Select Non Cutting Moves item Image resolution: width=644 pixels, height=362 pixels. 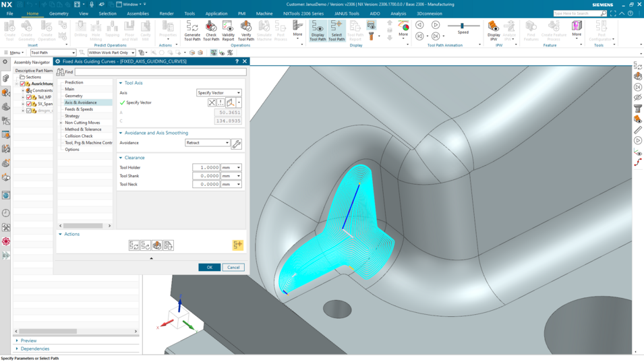[82, 123]
